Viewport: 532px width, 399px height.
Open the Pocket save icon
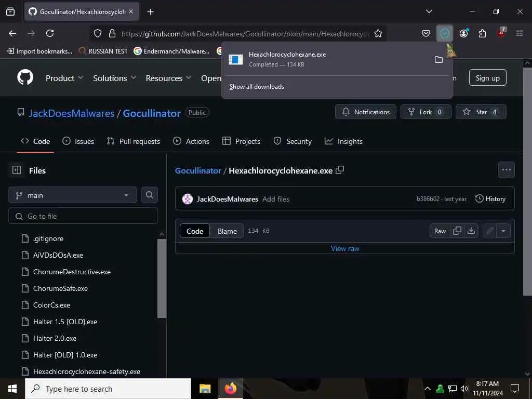426,33
